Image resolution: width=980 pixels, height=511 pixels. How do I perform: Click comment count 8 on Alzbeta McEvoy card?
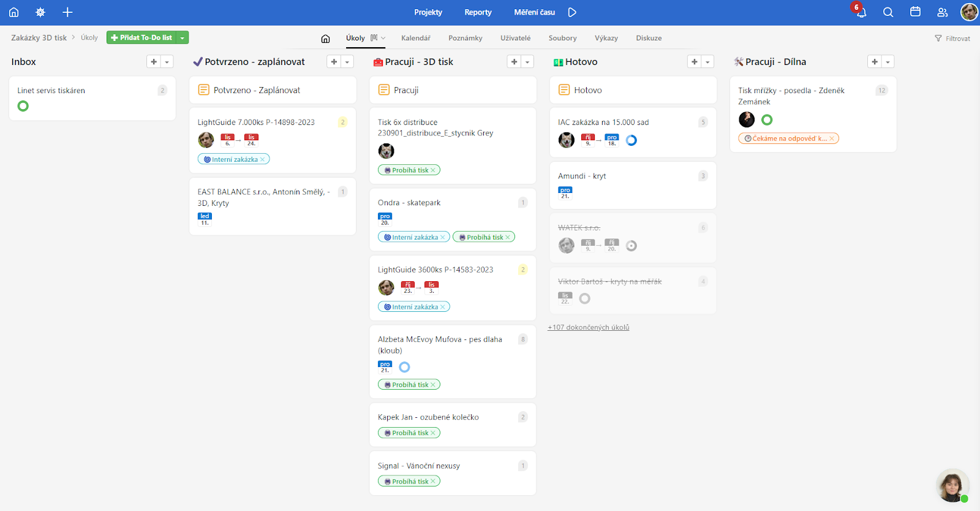(x=523, y=339)
